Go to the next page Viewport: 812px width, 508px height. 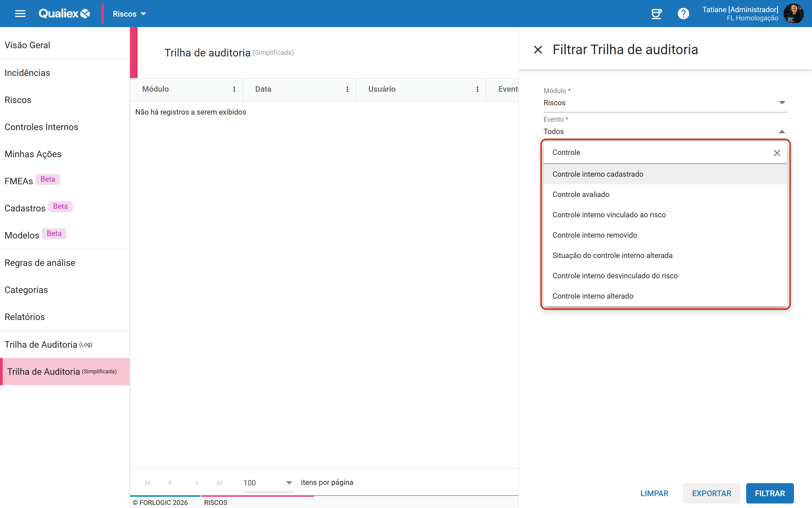pos(197,483)
